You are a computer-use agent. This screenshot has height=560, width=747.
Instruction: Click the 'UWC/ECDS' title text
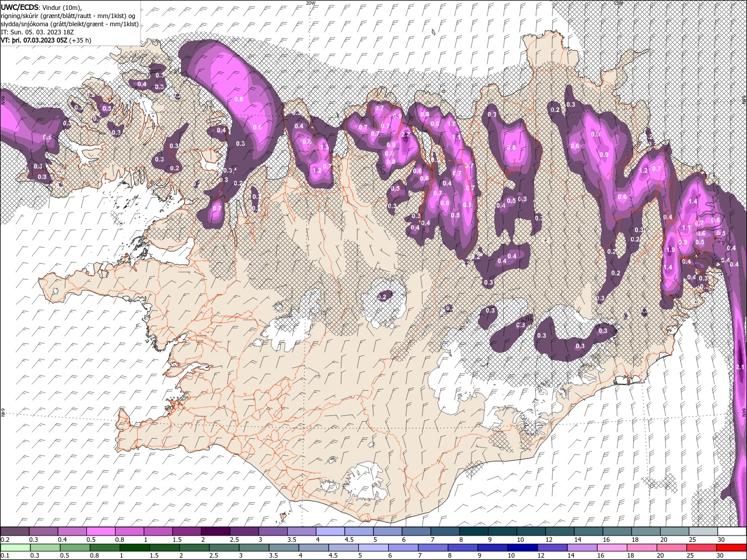pos(20,6)
